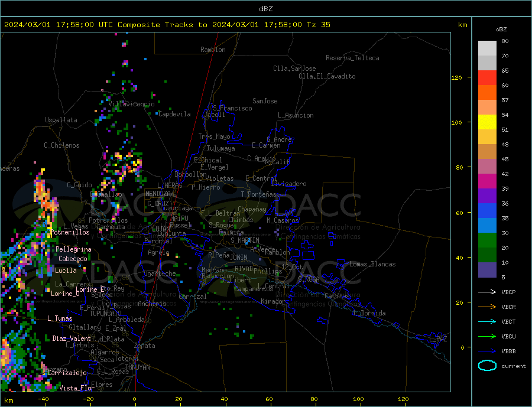Click the lightest gray swatch atop the scale
This screenshot has width=532, height=407.
click(487, 48)
